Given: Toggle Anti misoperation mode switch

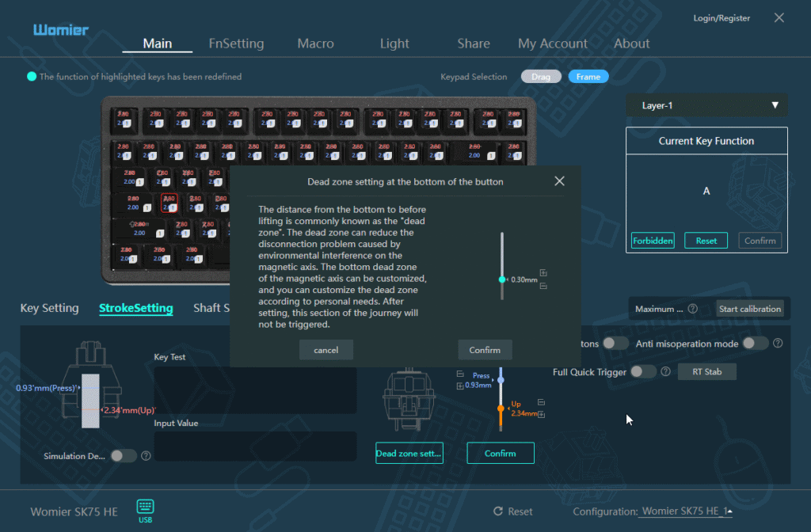Looking at the screenshot, I should coord(755,344).
